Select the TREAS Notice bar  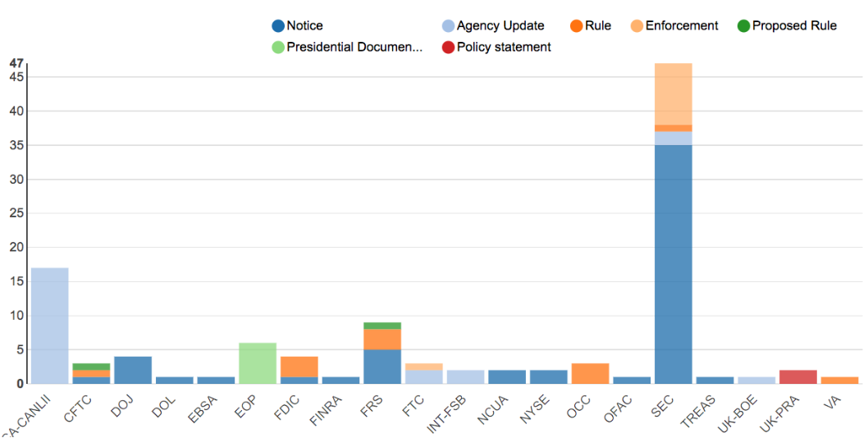point(715,381)
